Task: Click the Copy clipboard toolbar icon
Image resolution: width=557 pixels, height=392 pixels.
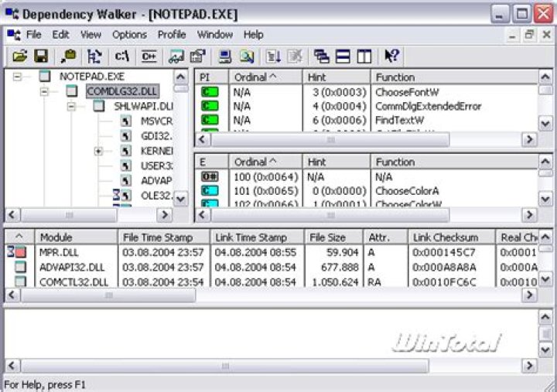Action: coord(68,56)
